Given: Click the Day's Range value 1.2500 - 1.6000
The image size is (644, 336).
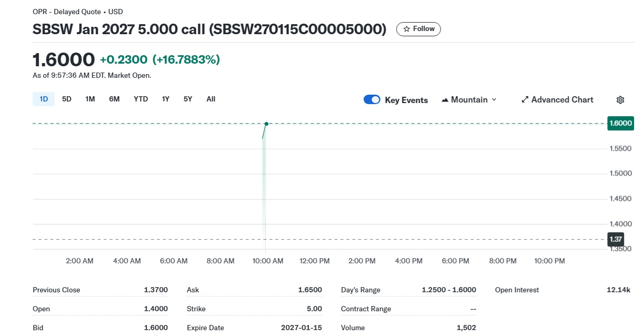Looking at the screenshot, I should (449, 290).
